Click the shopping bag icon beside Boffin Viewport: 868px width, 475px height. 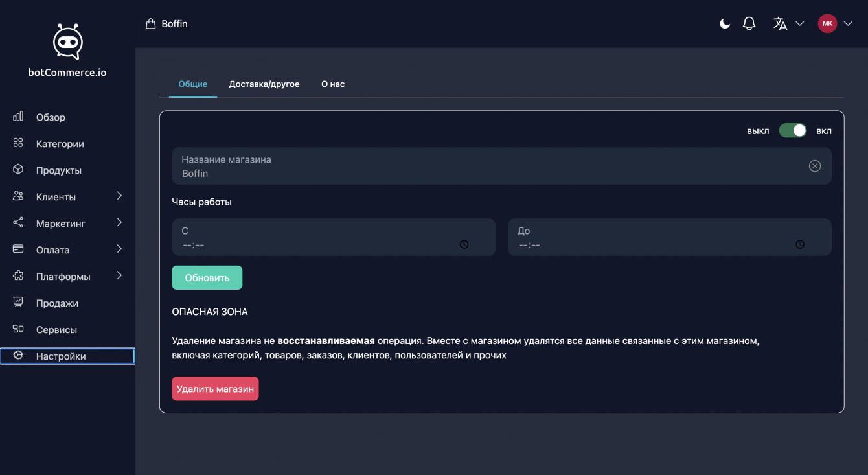[151, 24]
